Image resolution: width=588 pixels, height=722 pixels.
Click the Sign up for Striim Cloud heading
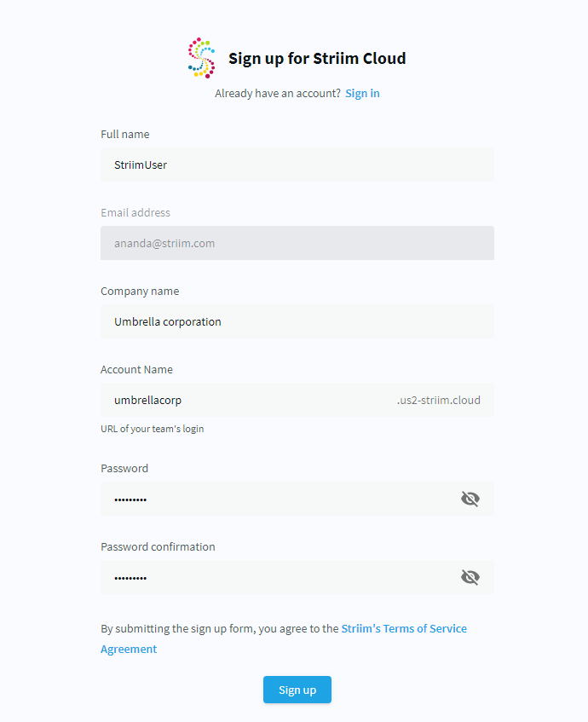click(317, 59)
